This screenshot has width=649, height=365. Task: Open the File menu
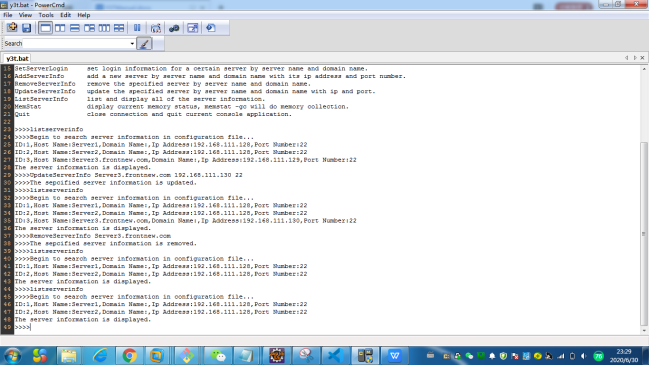pos(8,15)
